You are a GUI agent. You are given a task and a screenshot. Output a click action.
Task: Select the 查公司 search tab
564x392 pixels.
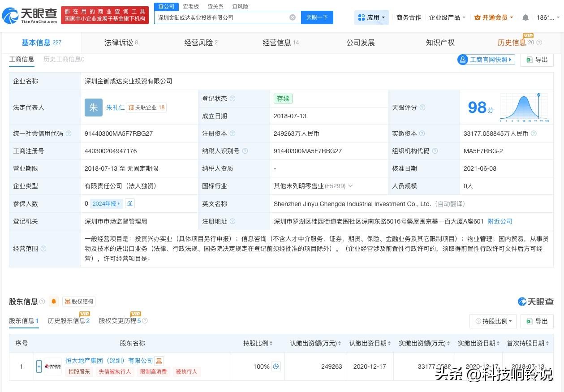pos(166,7)
